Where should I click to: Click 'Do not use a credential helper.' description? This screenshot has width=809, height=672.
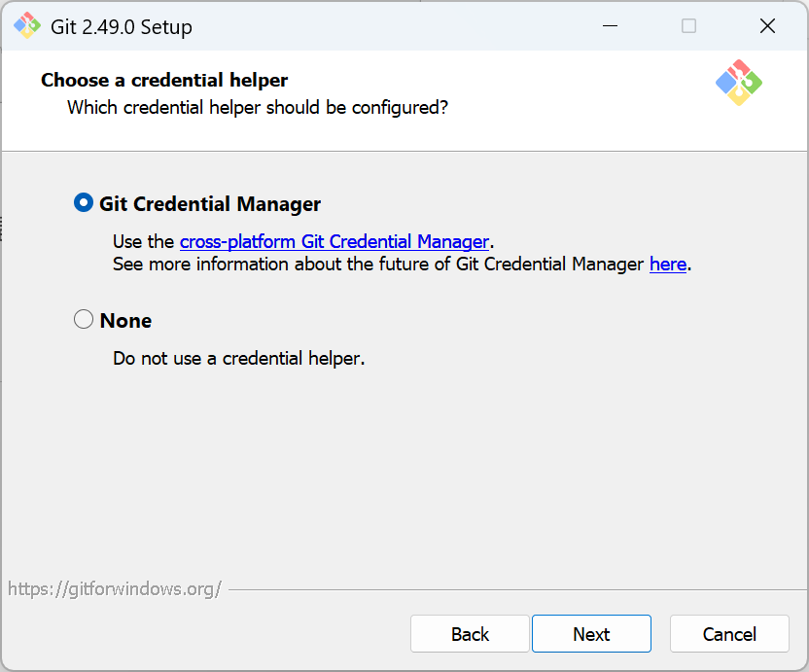[x=239, y=358]
